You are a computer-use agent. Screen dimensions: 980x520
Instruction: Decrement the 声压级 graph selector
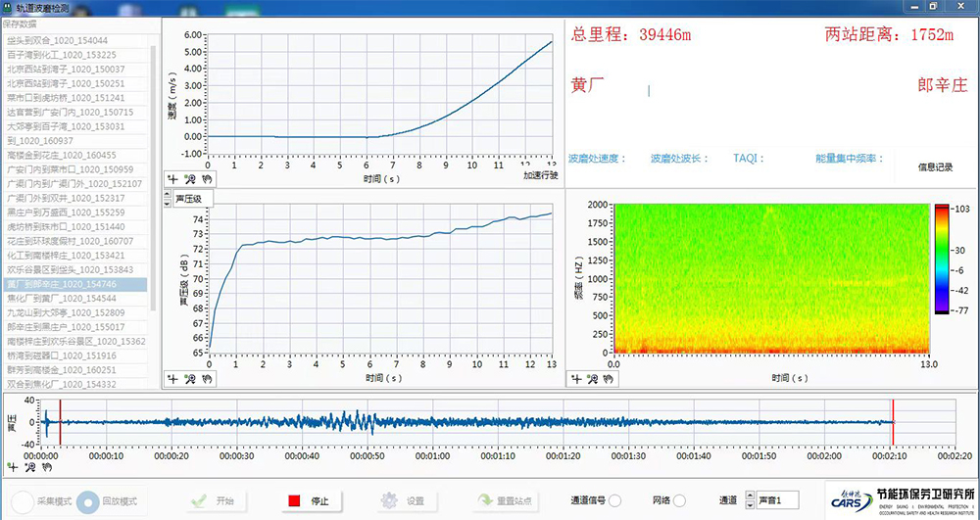click(167, 203)
